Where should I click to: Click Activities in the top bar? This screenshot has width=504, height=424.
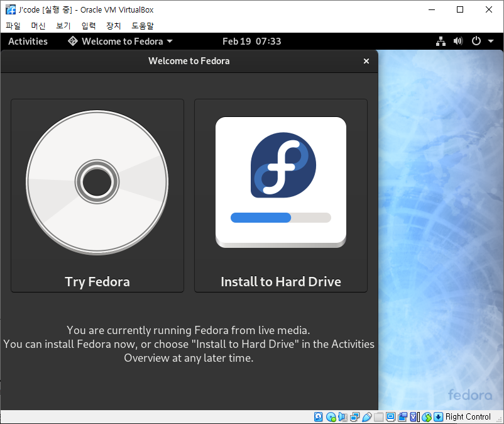click(28, 41)
